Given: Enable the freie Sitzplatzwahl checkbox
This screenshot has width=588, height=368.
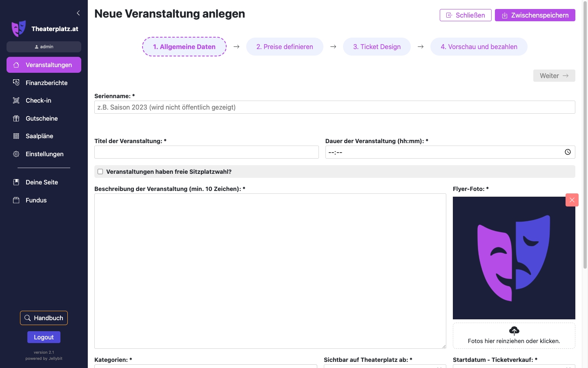Looking at the screenshot, I should click(x=100, y=172).
